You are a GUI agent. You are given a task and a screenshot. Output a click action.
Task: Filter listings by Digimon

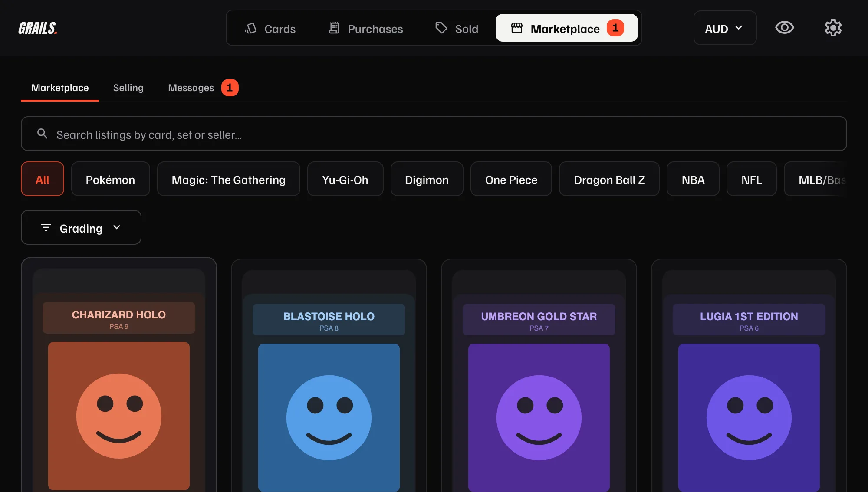(x=427, y=179)
